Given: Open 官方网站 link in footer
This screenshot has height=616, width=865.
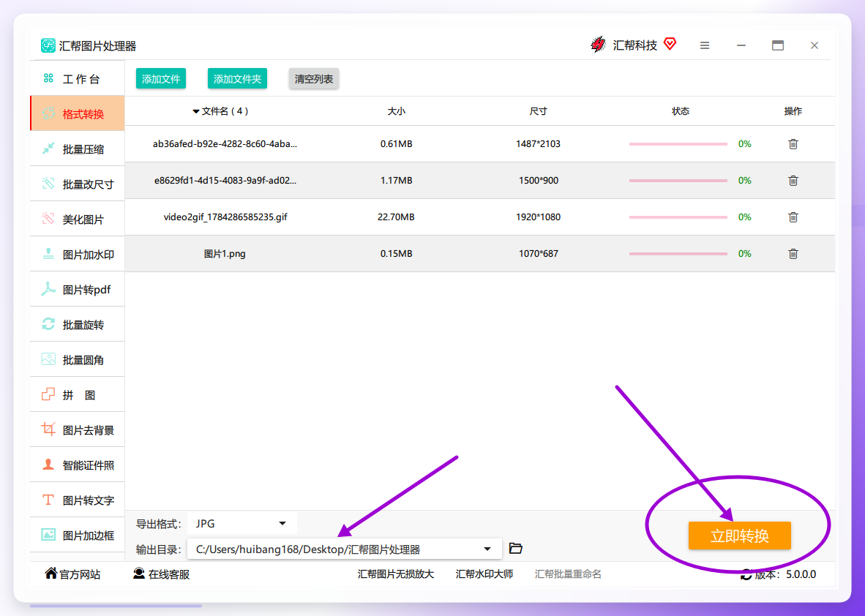Looking at the screenshot, I should coord(72,574).
